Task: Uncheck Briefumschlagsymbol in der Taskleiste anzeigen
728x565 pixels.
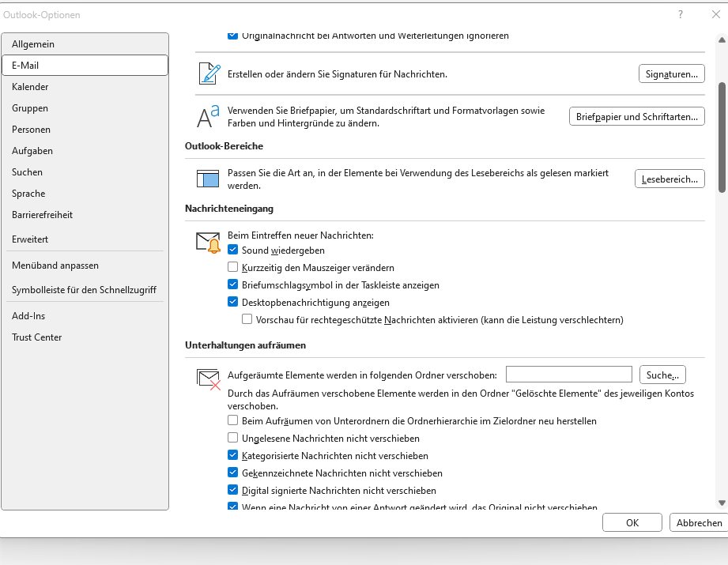Action: click(232, 284)
